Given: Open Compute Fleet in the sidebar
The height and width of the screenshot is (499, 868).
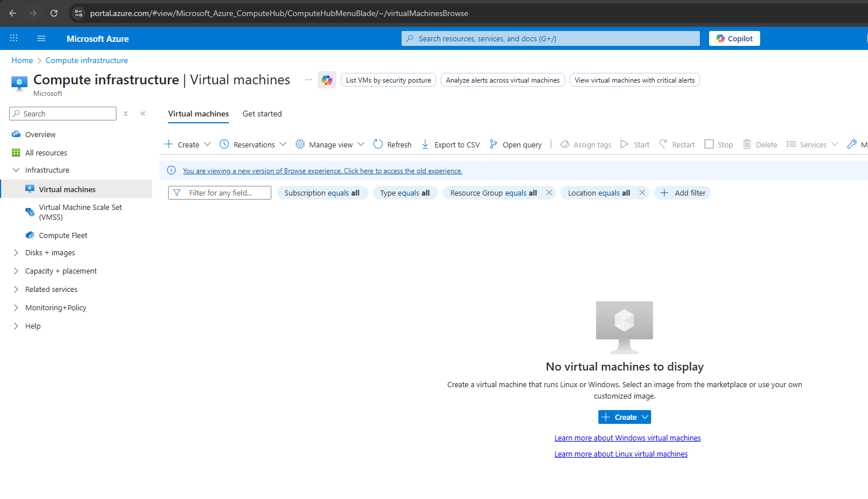Looking at the screenshot, I should click(x=63, y=235).
